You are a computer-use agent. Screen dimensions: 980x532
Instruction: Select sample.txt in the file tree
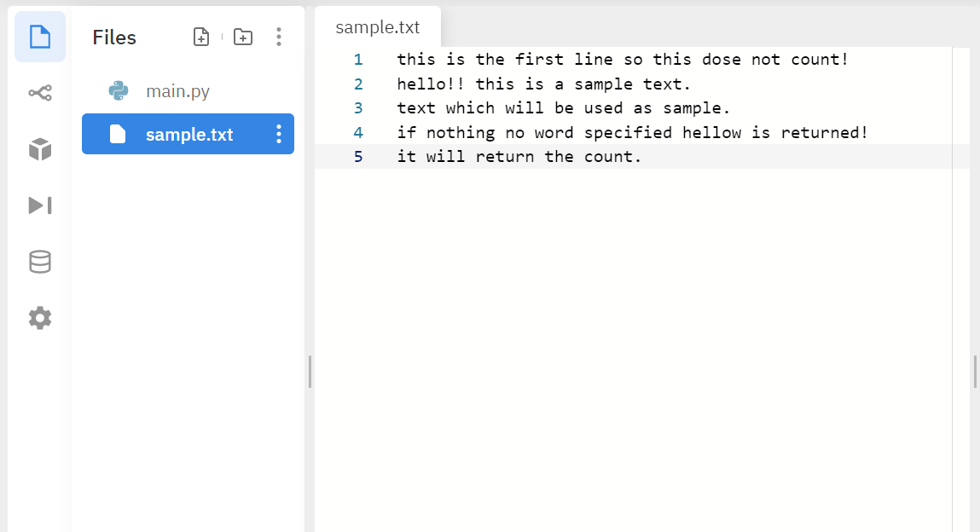coord(188,135)
